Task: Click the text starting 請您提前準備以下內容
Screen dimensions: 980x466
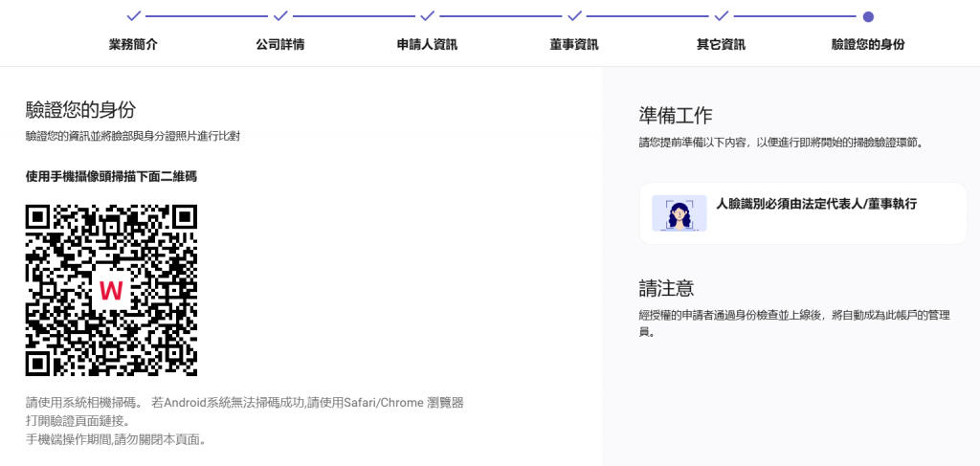Action: click(781, 143)
